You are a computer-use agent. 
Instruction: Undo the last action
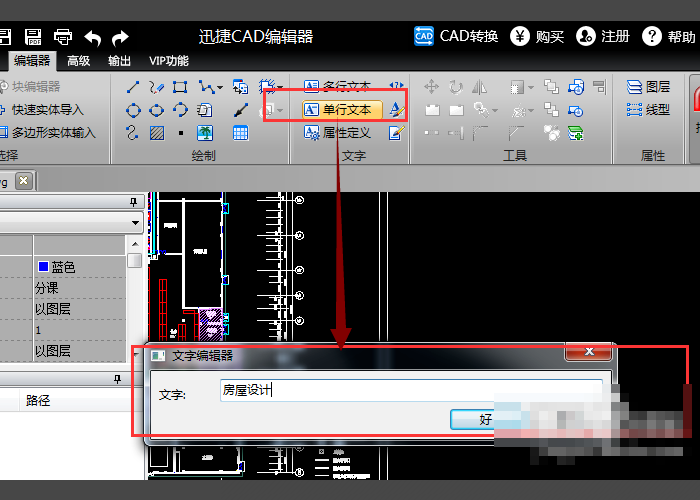click(x=93, y=37)
